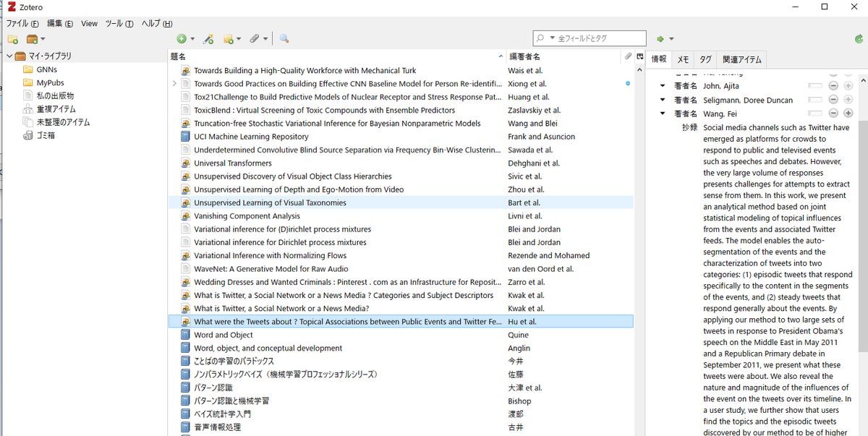Select the Universal Transformers item
The image size is (868, 436).
pyautogui.click(x=401, y=163)
